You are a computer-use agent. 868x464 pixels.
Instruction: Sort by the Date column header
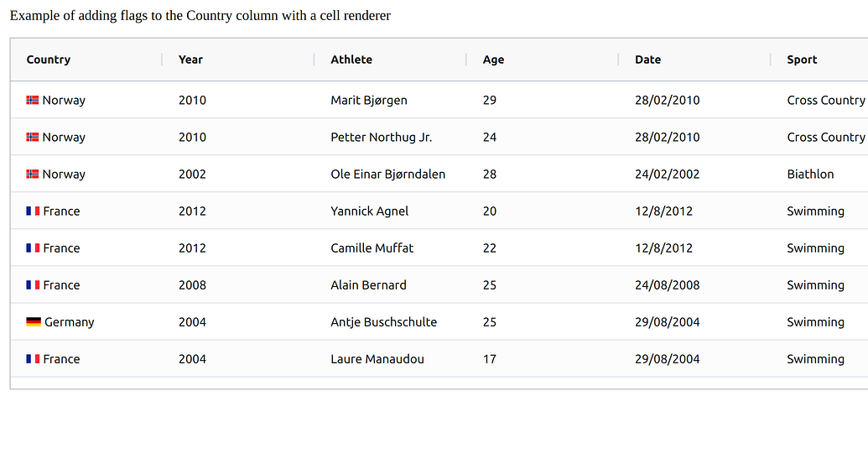pyautogui.click(x=647, y=60)
